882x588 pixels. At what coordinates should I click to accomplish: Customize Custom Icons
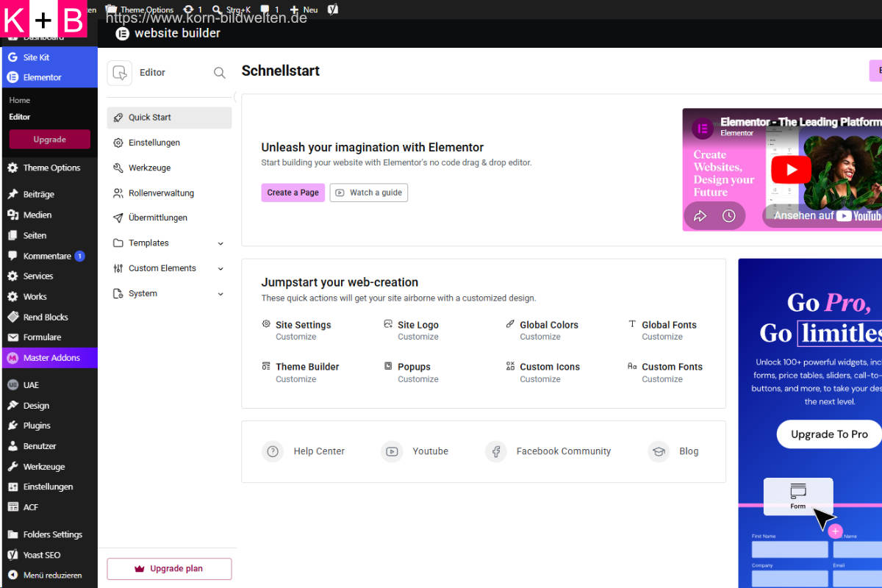540,379
